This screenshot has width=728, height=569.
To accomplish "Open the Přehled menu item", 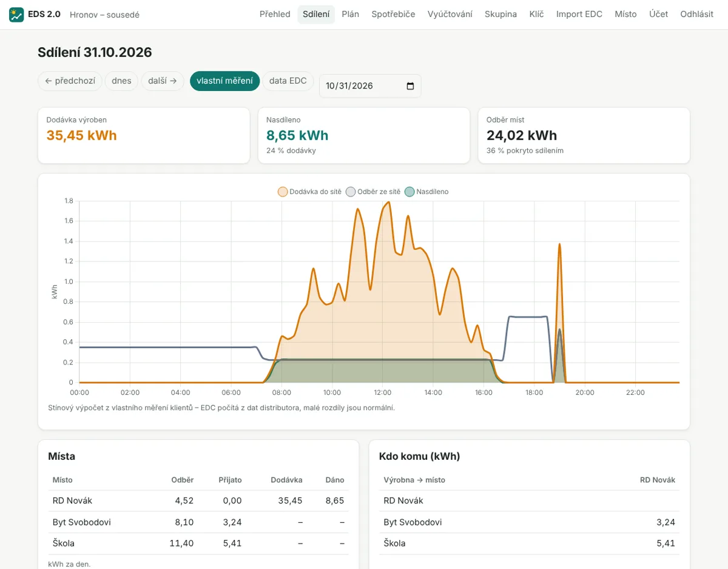I will [x=275, y=14].
